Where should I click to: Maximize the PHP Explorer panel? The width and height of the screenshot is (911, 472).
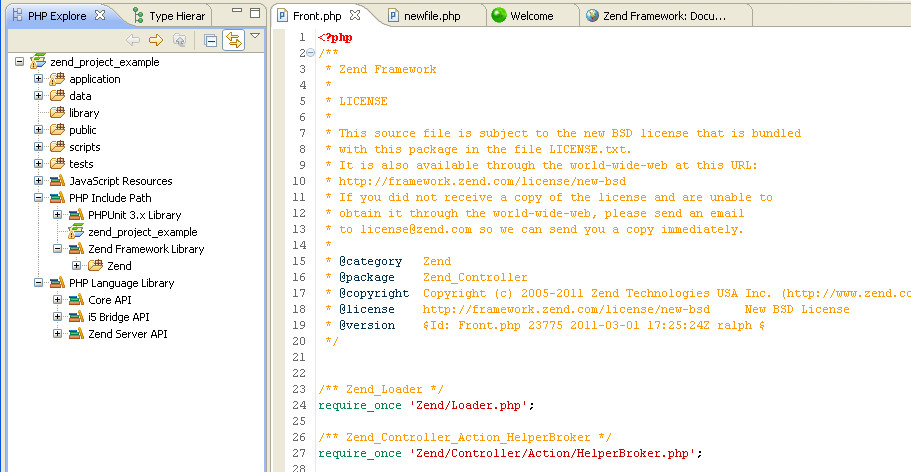(x=255, y=12)
